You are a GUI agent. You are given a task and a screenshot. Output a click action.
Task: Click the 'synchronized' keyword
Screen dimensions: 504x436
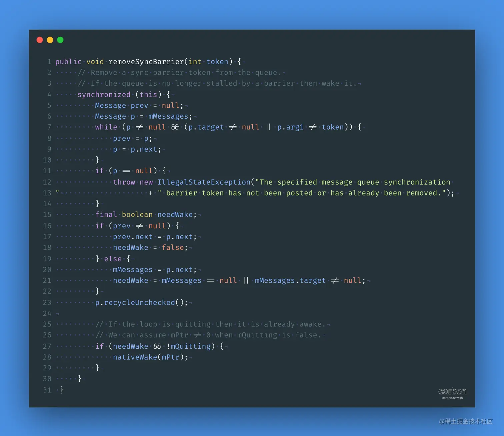(104, 95)
